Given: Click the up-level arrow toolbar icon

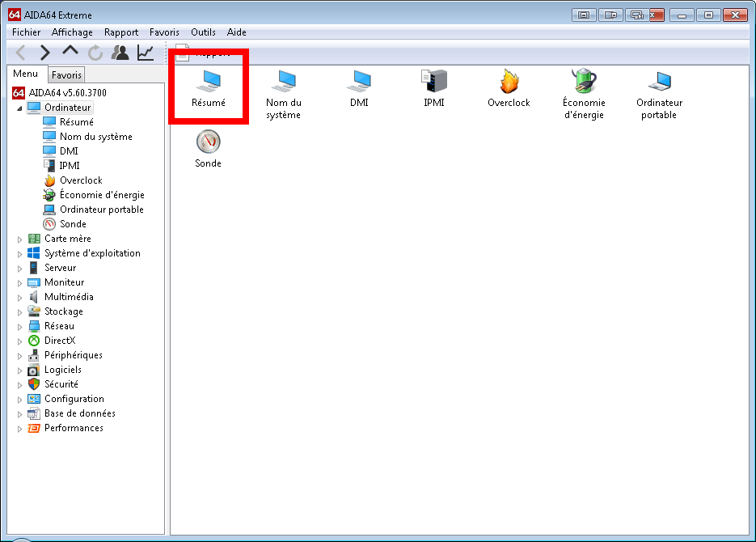Looking at the screenshot, I should tap(70, 51).
